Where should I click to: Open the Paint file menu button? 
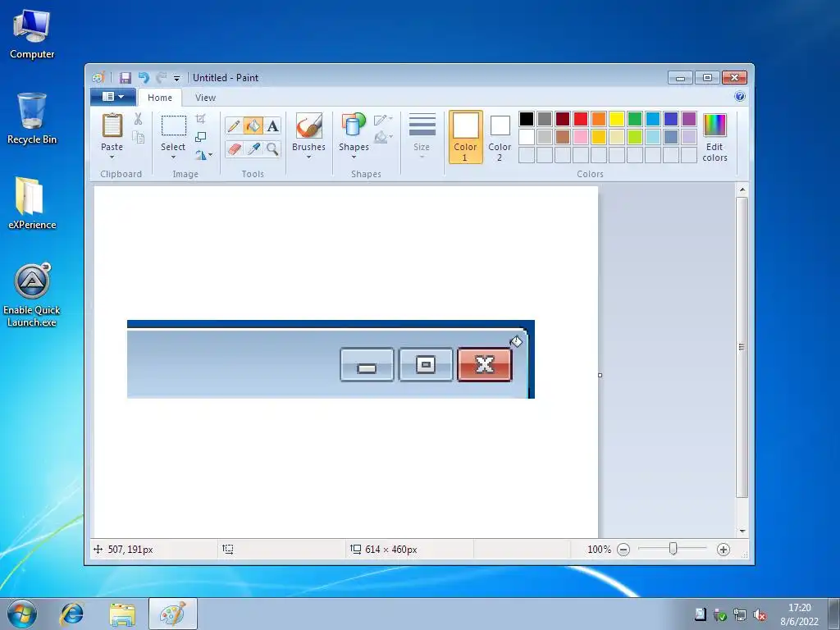click(x=113, y=97)
